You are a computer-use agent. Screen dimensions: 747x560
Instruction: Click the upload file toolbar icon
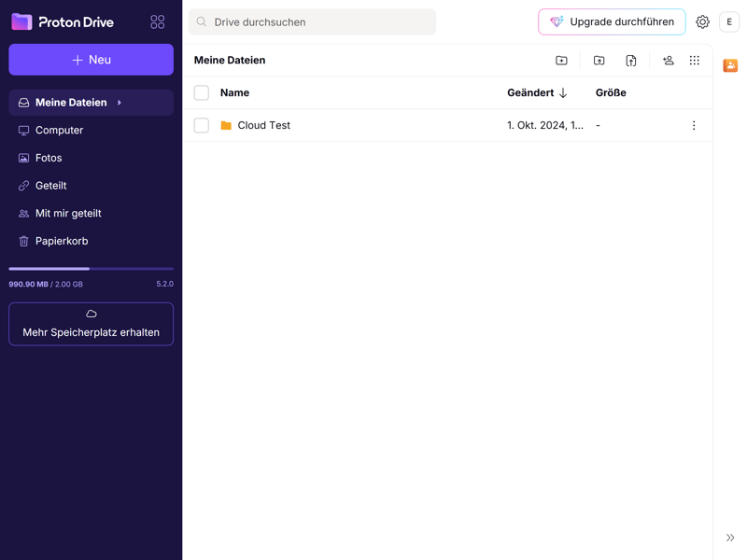[x=631, y=61]
